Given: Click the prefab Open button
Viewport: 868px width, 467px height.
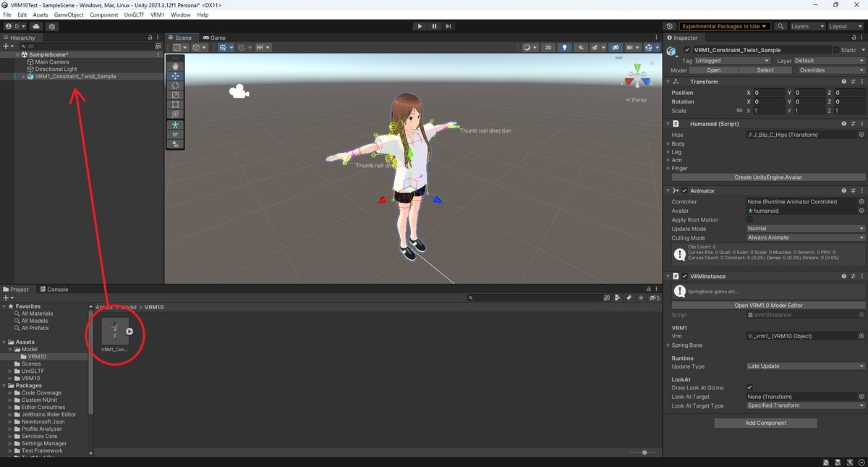Looking at the screenshot, I should [x=713, y=70].
